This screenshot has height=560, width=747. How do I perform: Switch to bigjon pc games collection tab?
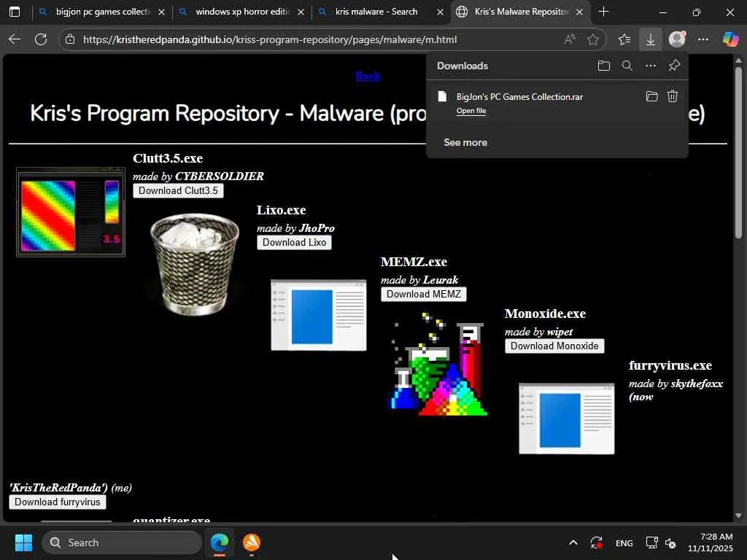[102, 12]
